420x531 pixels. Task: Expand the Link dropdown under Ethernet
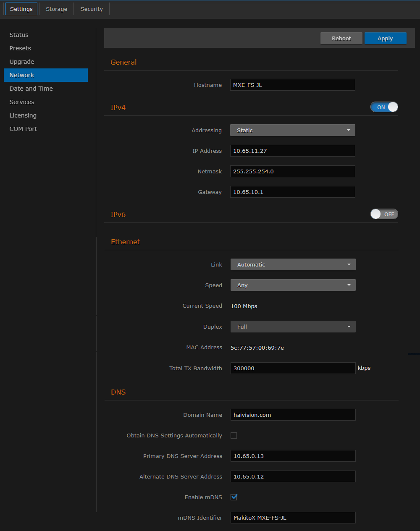293,264
